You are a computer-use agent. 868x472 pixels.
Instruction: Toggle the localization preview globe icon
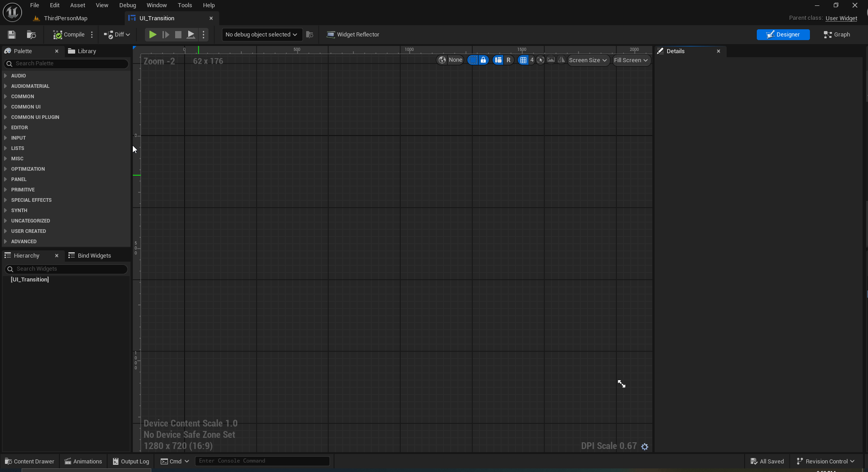(443, 60)
